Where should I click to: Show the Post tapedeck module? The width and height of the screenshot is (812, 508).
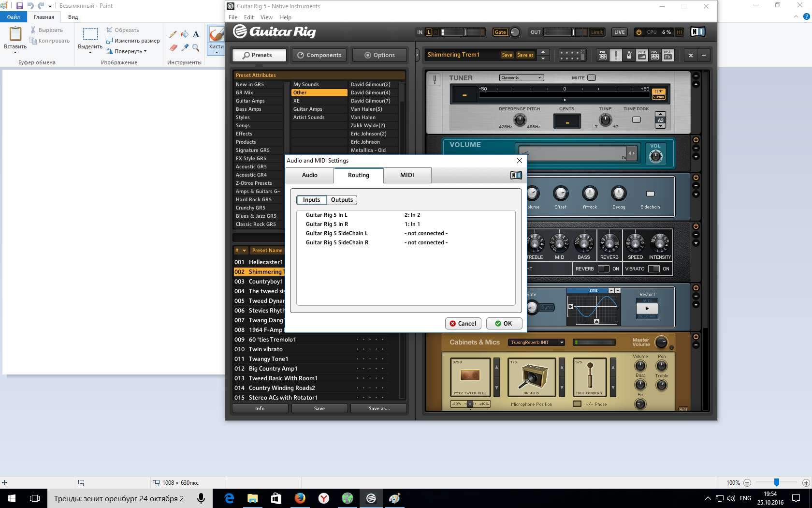coord(655,55)
